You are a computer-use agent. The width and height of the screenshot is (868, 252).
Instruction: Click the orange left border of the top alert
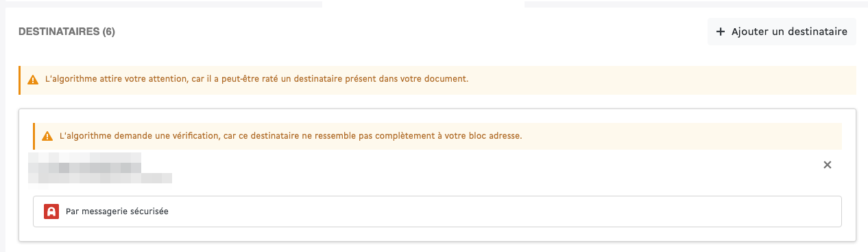click(x=19, y=80)
